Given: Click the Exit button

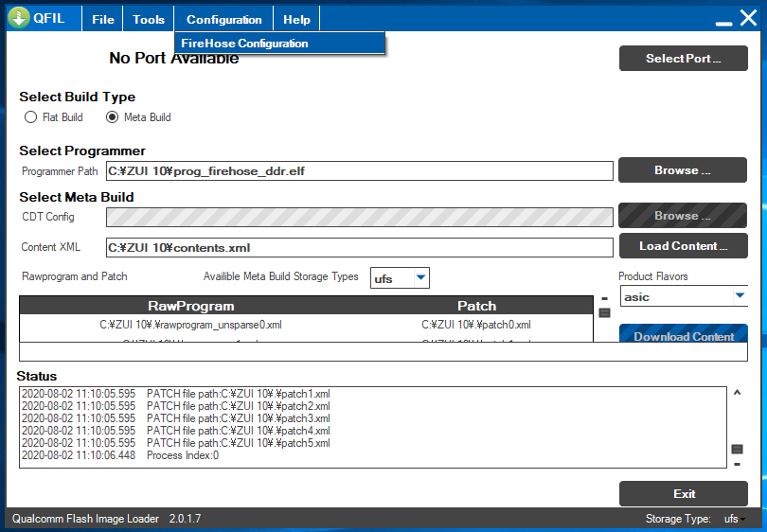Looking at the screenshot, I should coord(684,494).
